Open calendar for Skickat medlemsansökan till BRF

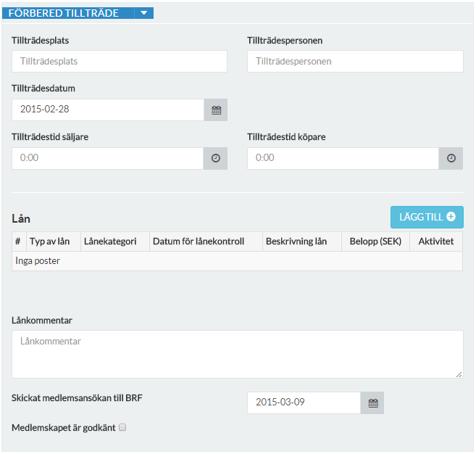click(x=372, y=403)
